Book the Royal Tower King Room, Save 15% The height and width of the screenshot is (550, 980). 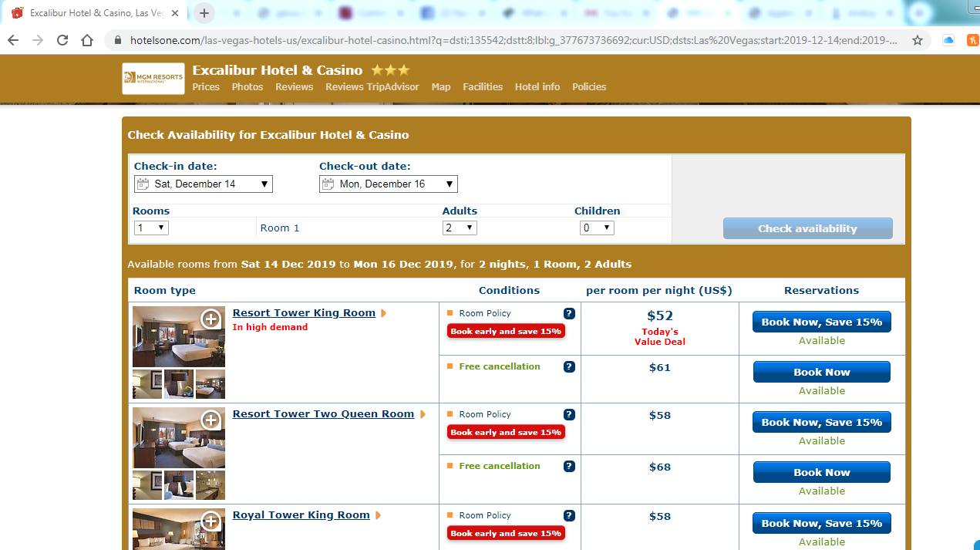(x=822, y=523)
